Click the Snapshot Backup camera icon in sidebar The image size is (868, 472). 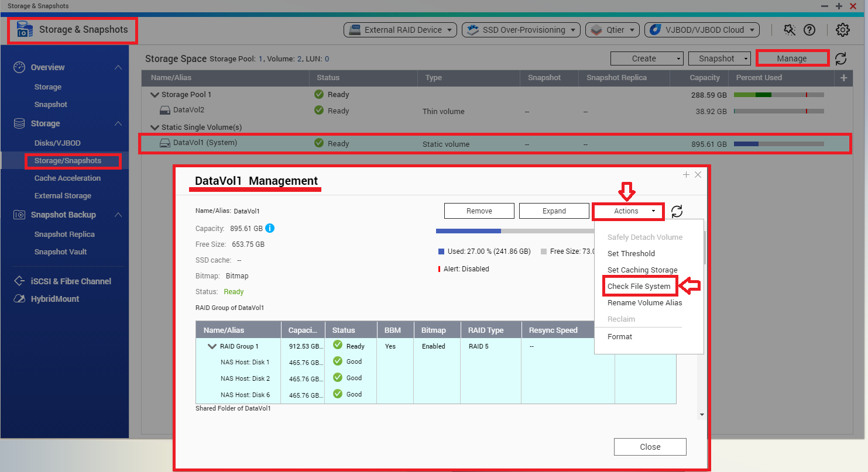click(x=19, y=215)
